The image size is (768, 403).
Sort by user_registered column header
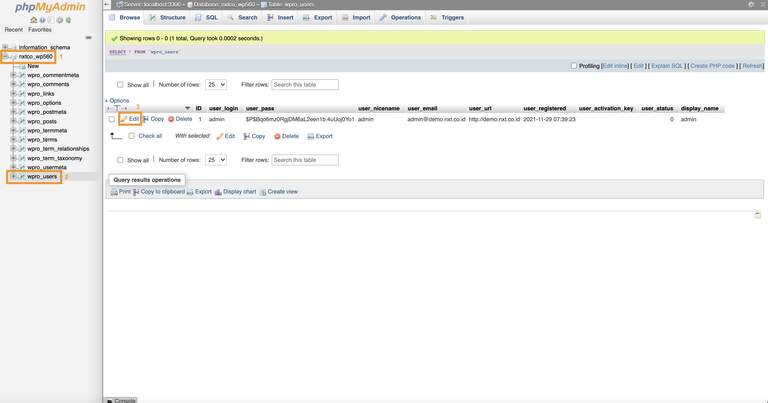(x=545, y=108)
